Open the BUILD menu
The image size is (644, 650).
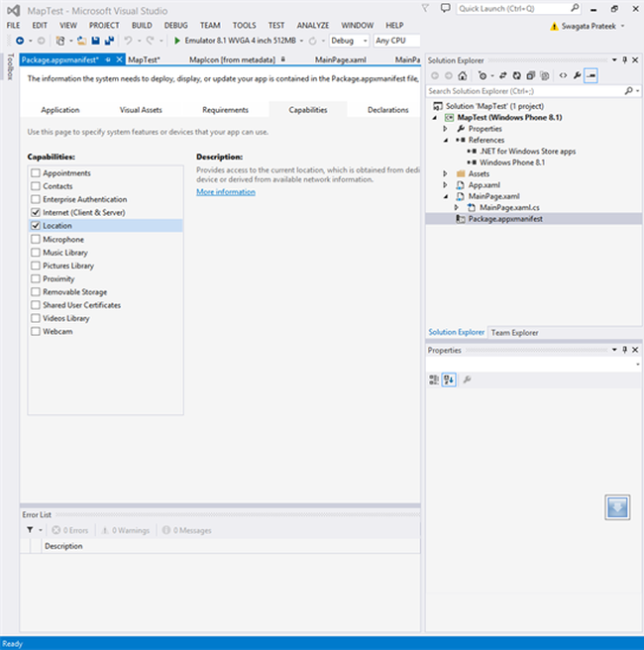[x=142, y=25]
